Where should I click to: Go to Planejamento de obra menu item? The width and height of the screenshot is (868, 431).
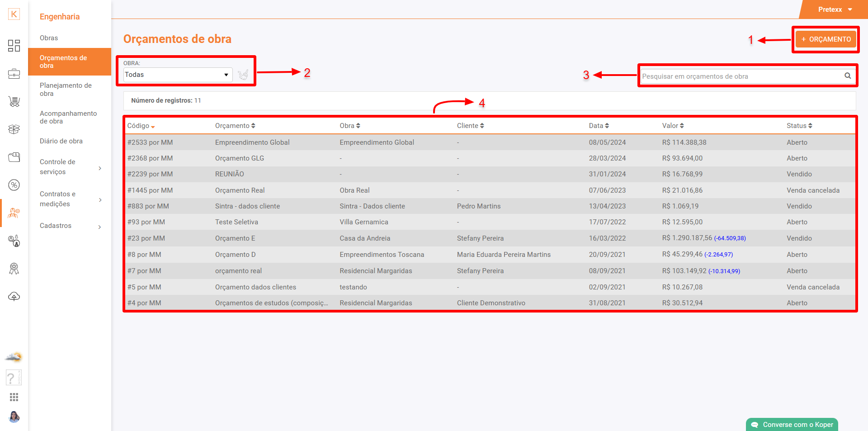[x=66, y=90]
